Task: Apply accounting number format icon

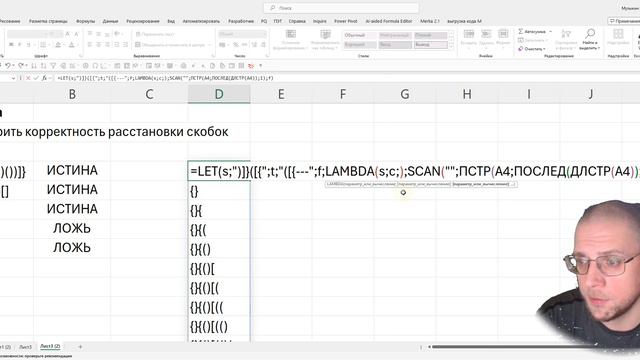Action: pyautogui.click(x=222, y=44)
